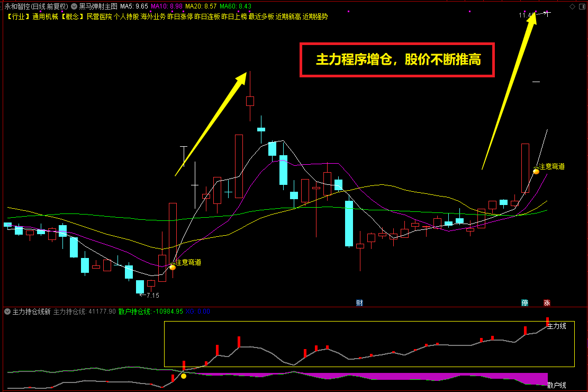
Task: Click the 散户持仓线 green value label
Action: [151, 311]
